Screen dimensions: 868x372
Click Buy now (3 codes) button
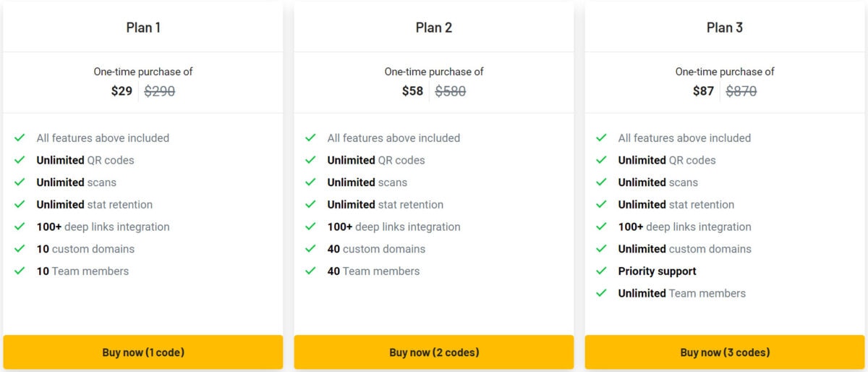(x=725, y=352)
